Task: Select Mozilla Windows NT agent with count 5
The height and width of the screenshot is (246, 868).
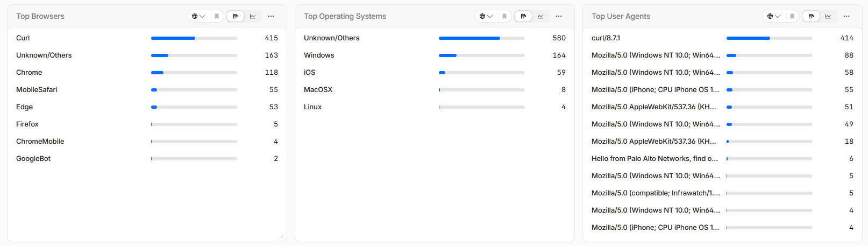Action: pos(722,176)
